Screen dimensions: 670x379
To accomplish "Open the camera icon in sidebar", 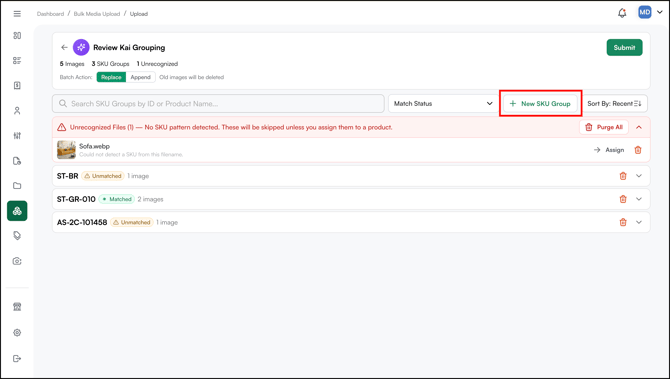I will (x=17, y=261).
